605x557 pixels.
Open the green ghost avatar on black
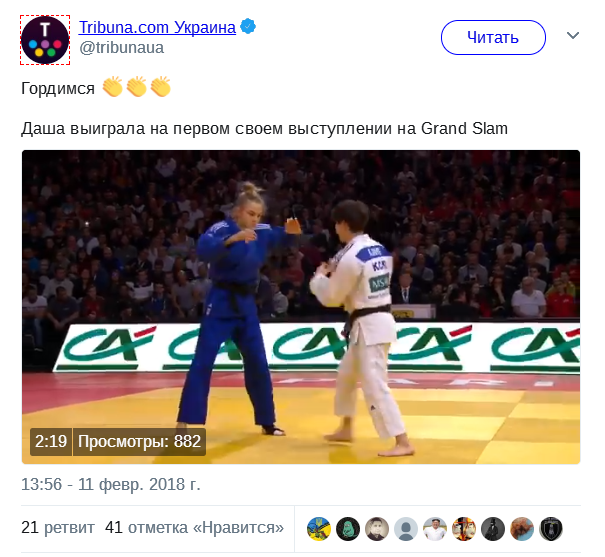[348, 529]
